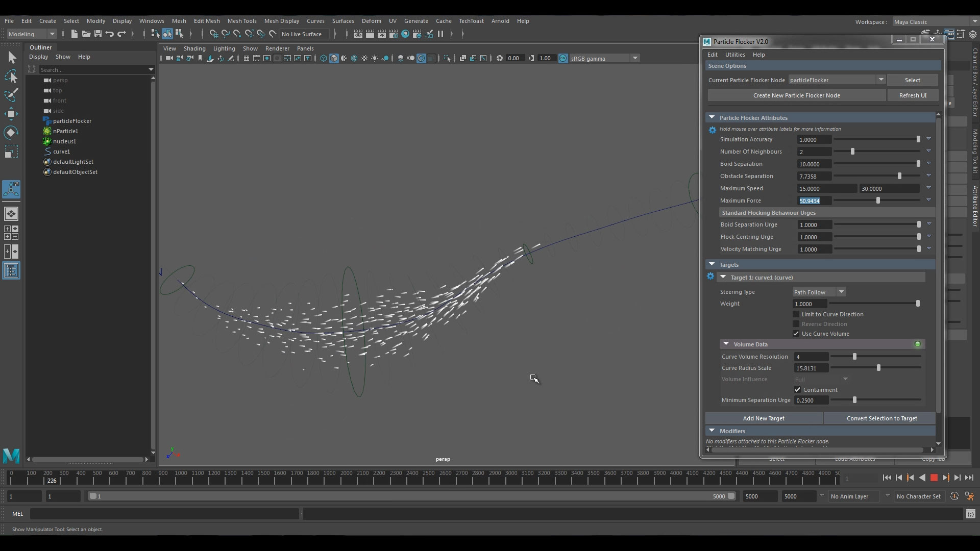Viewport: 980px width, 551px height.
Task: Open the New scene icon
Action: [x=74, y=34]
